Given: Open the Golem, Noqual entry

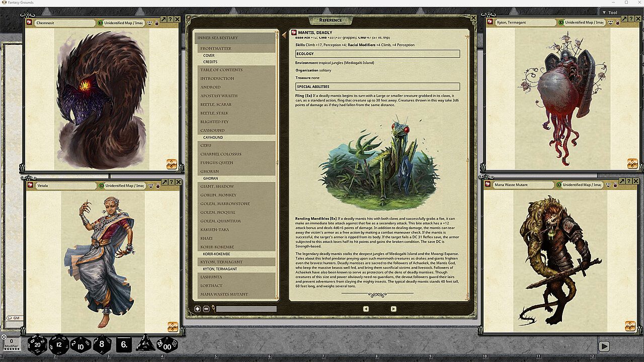Looking at the screenshot, I should (236, 212).
